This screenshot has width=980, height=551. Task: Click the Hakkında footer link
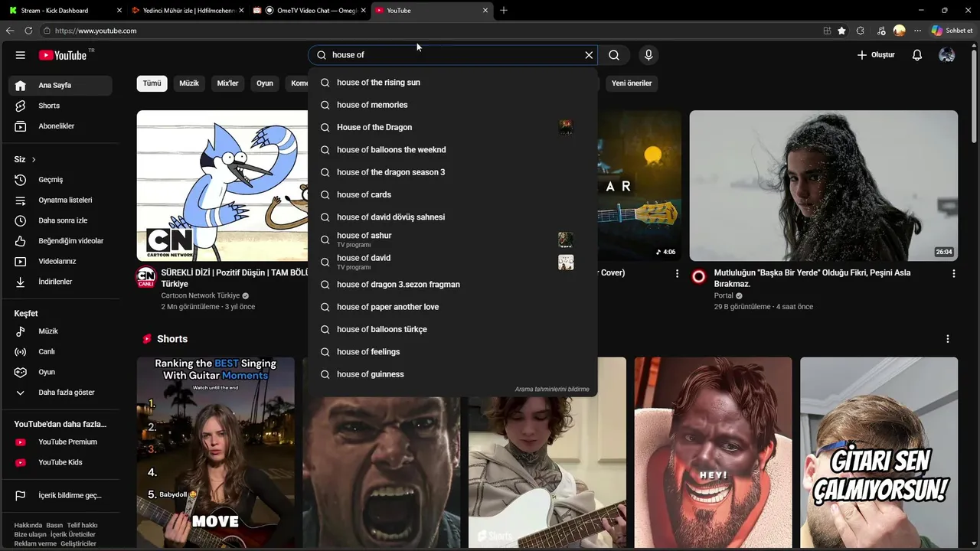point(28,526)
